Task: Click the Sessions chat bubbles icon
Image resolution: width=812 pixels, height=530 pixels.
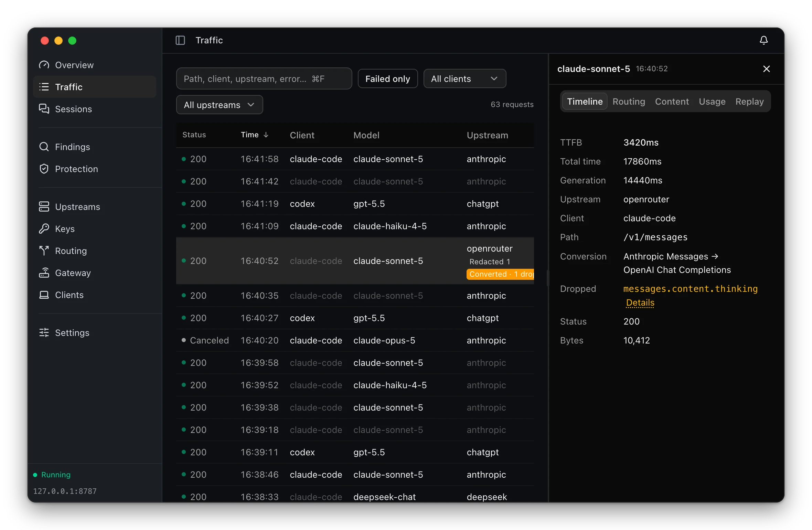Action: point(44,109)
